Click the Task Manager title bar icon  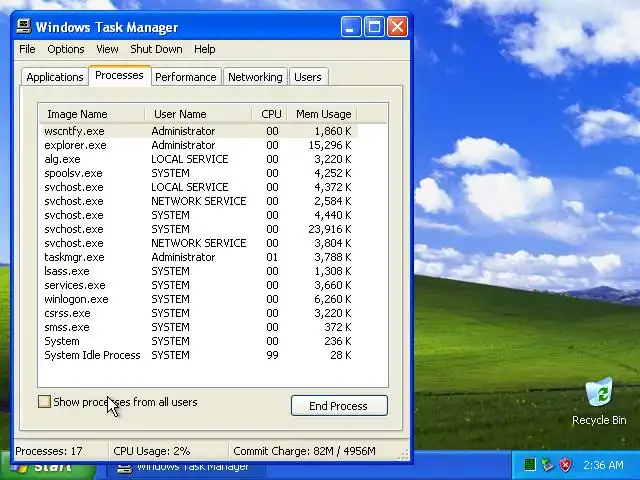tap(24, 27)
